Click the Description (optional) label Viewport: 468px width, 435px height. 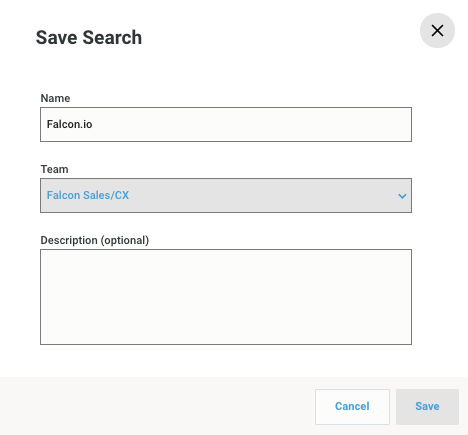click(x=95, y=240)
